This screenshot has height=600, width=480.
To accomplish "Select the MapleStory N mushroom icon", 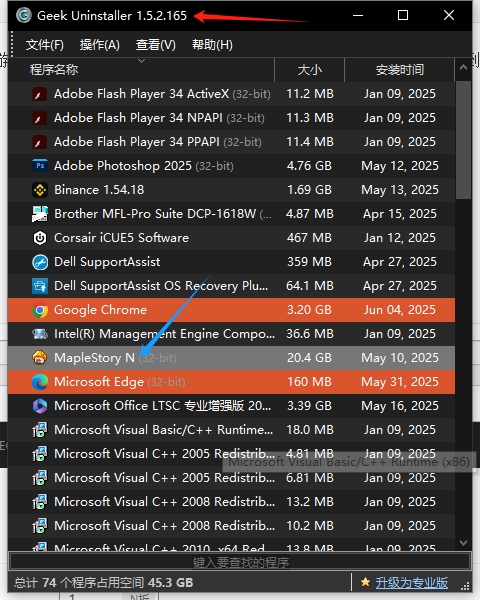I will pos(40,358).
